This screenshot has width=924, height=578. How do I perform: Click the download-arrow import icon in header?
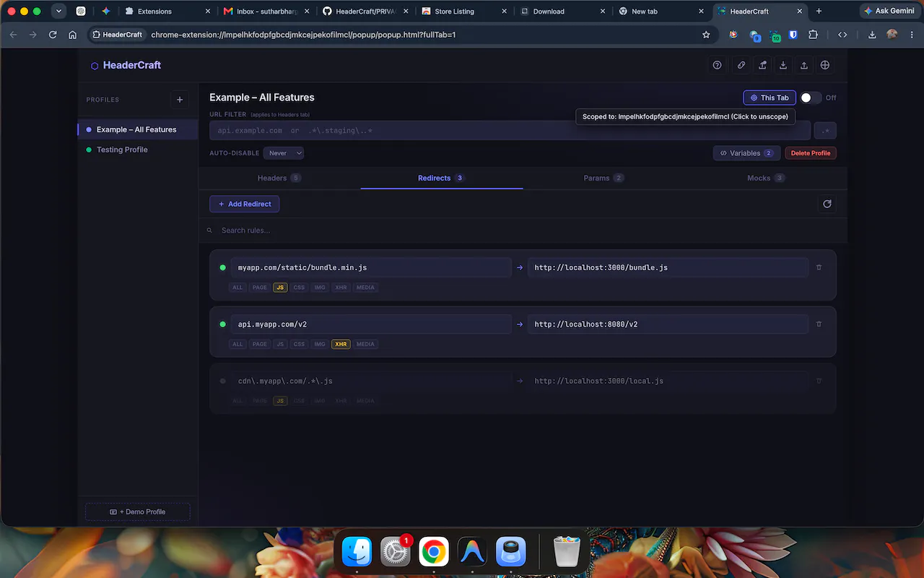783,65
